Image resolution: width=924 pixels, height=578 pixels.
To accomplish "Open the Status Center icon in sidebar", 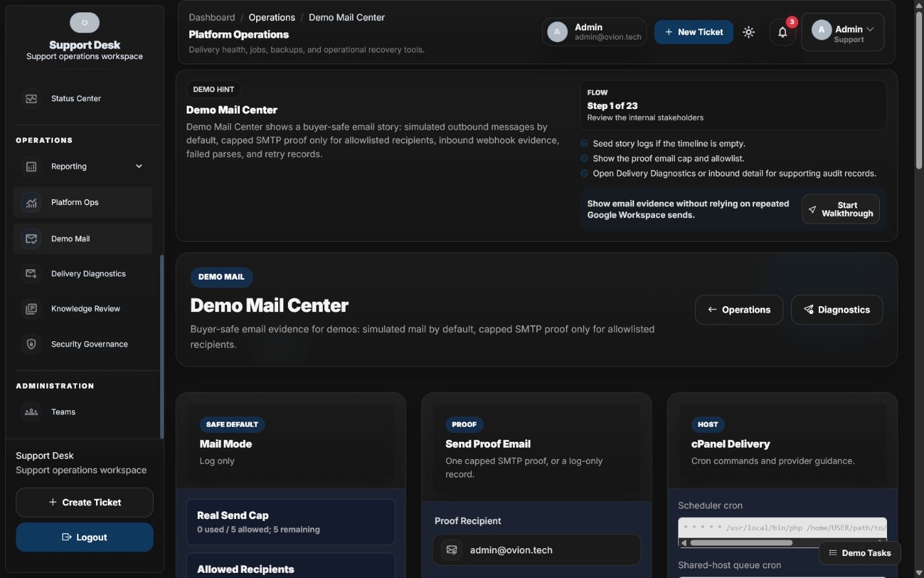I will point(31,99).
